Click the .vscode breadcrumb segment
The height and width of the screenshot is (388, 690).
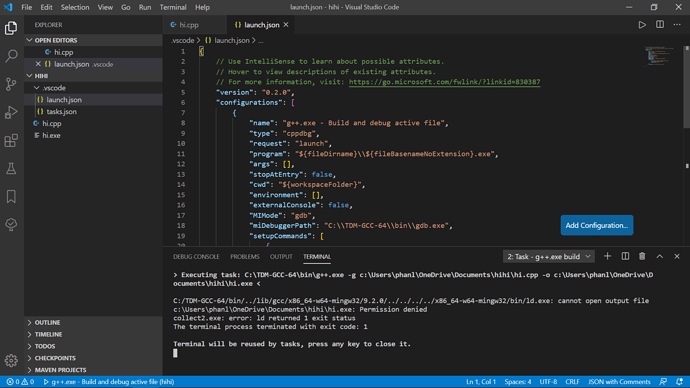click(183, 40)
